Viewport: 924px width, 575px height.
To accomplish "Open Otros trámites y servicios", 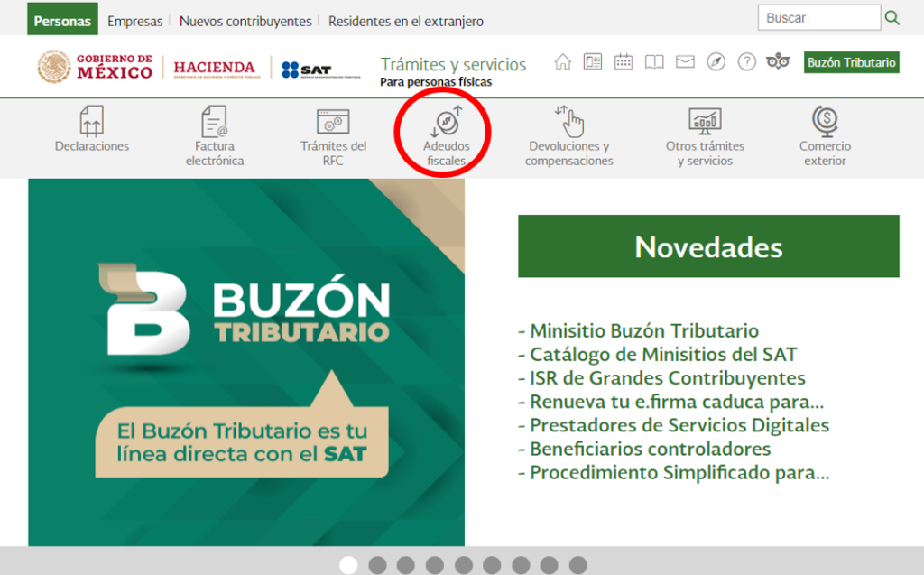I will tap(705, 134).
